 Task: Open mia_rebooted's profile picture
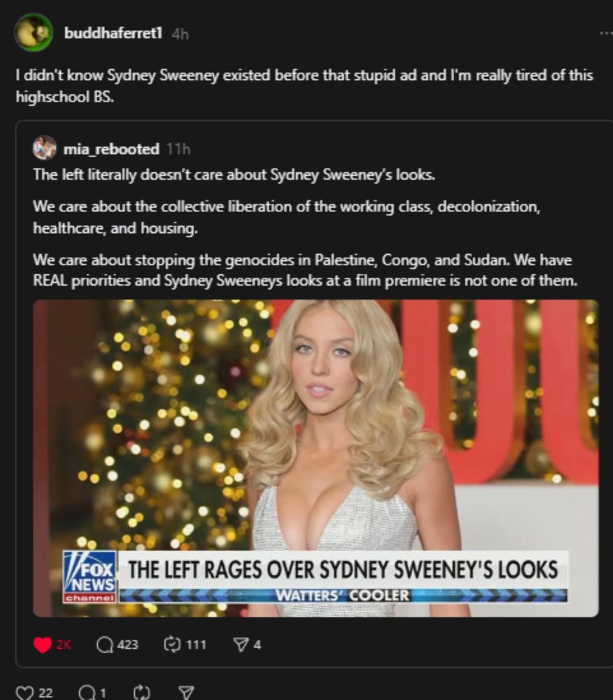[45, 148]
